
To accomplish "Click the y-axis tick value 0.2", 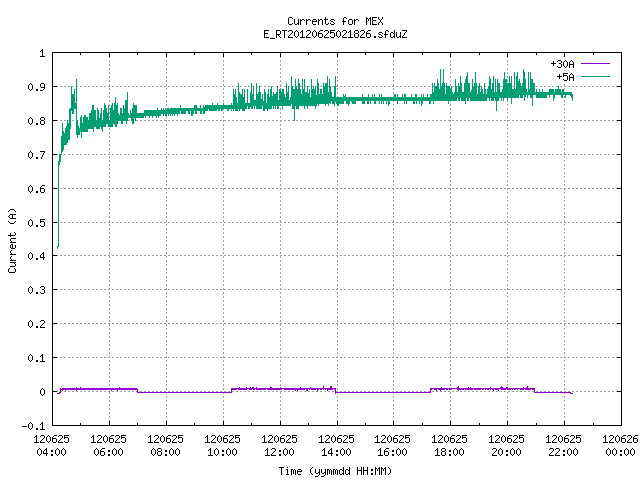I will point(36,324).
